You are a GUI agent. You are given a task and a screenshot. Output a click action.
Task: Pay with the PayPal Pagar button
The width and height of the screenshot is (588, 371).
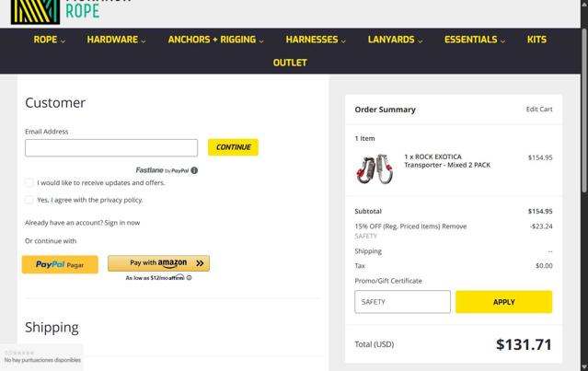(60, 264)
